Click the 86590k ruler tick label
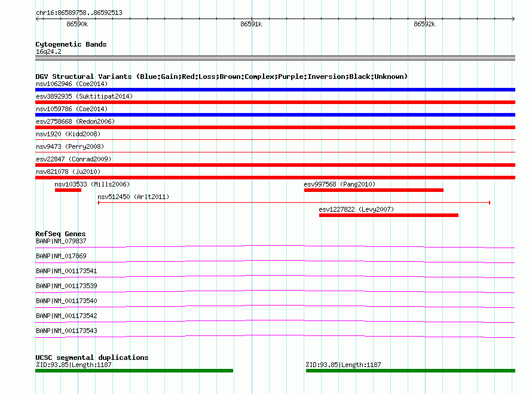 (x=77, y=24)
